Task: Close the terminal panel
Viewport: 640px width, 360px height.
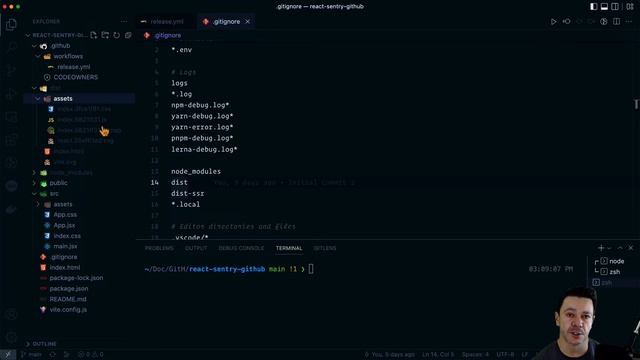Action: (x=631, y=248)
